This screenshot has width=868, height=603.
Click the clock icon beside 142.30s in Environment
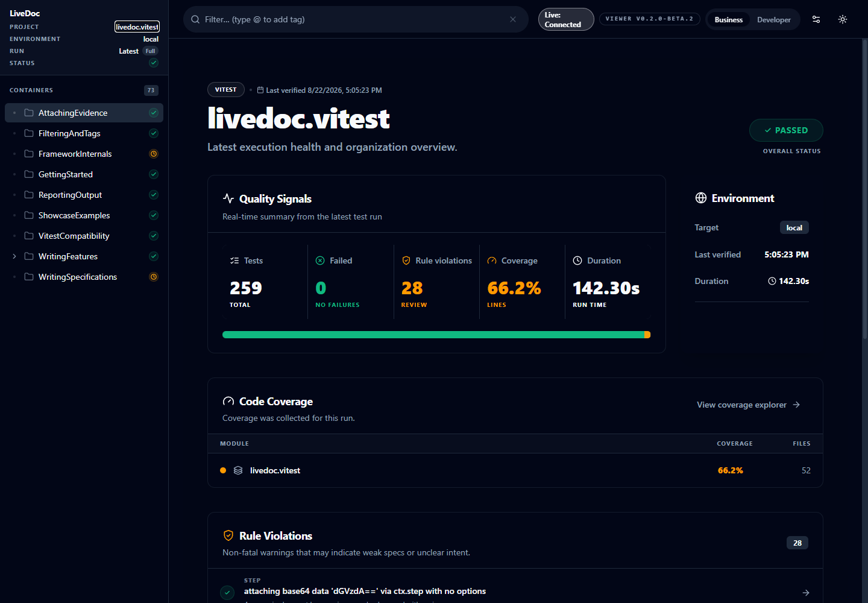(772, 281)
